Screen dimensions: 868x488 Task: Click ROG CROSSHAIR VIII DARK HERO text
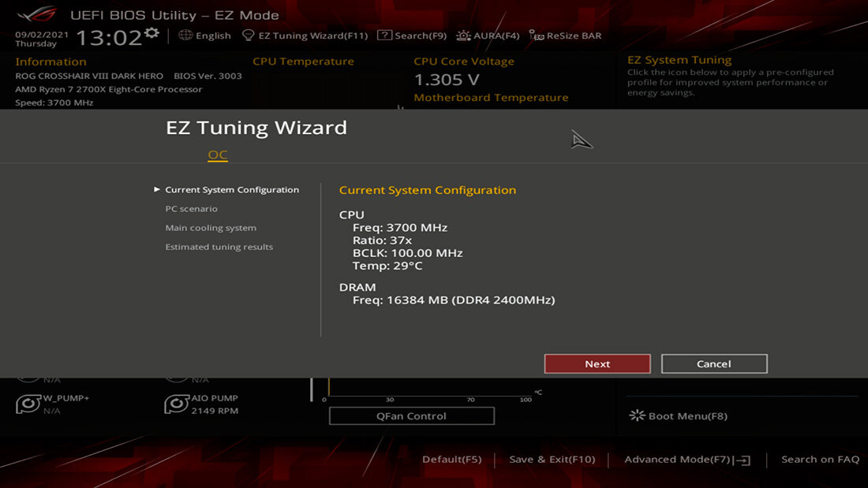pyautogui.click(x=89, y=76)
